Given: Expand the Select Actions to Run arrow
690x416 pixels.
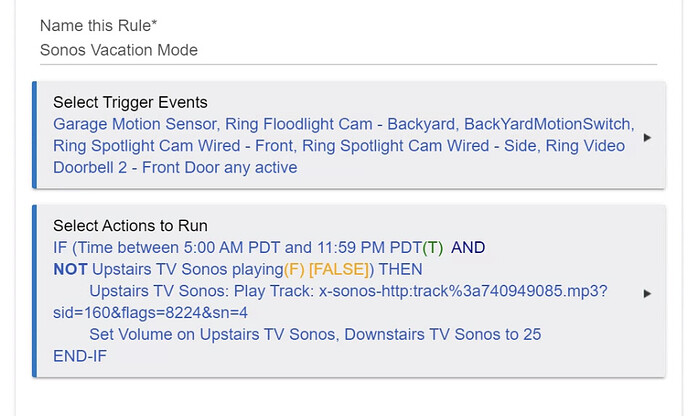Looking at the screenshot, I should pos(647,294).
